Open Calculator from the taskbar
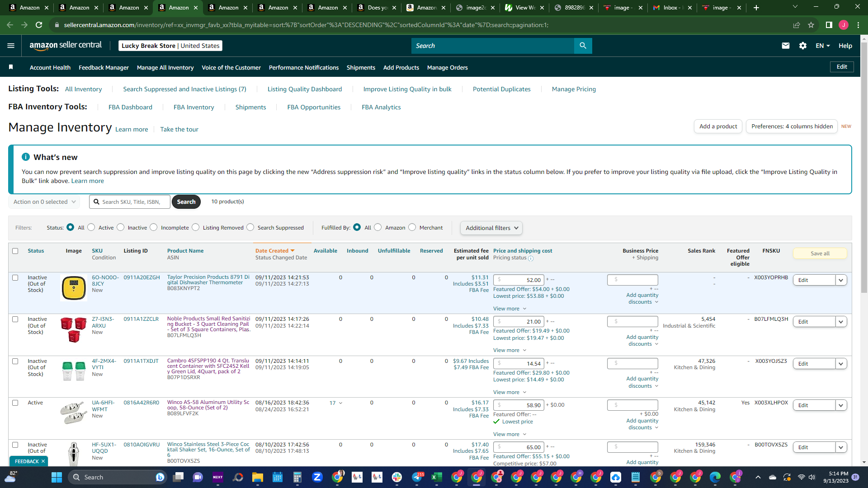Screen dimensions: 868x488 click(x=297, y=477)
